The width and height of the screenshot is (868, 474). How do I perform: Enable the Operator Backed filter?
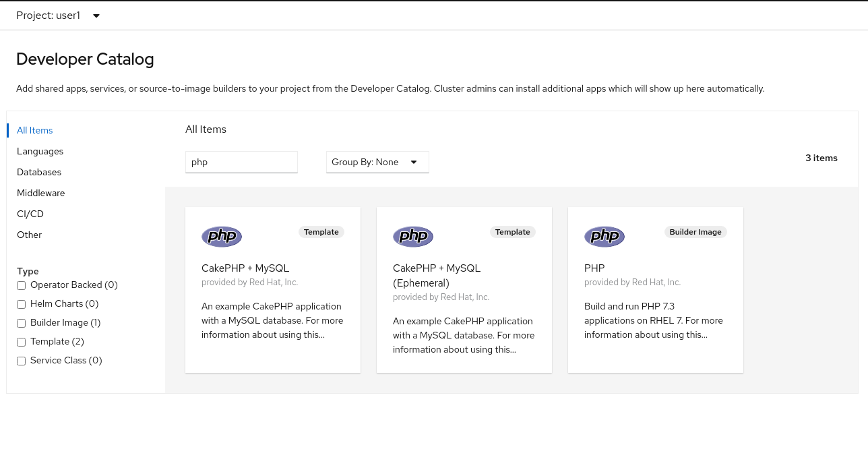(x=21, y=285)
